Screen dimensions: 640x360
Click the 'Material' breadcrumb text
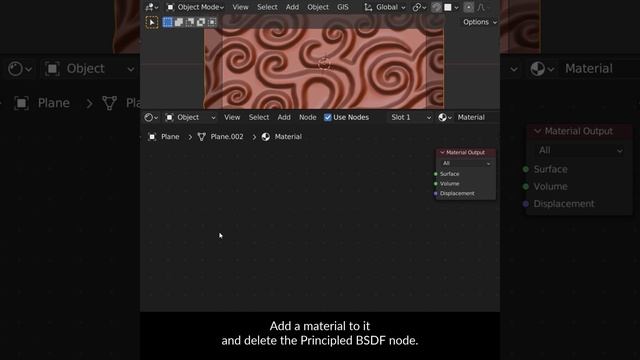pyautogui.click(x=288, y=137)
